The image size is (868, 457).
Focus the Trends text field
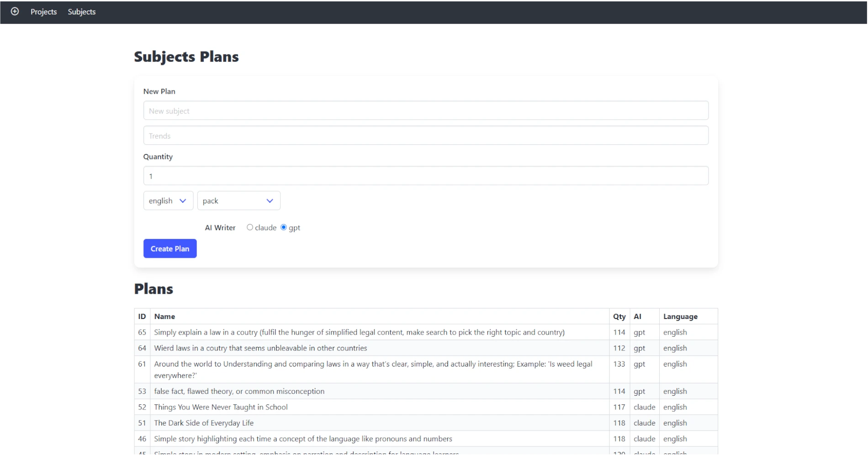pyautogui.click(x=425, y=136)
